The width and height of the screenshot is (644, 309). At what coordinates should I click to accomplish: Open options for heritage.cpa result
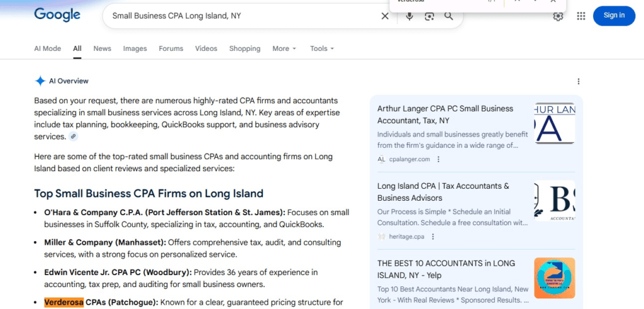(433, 237)
